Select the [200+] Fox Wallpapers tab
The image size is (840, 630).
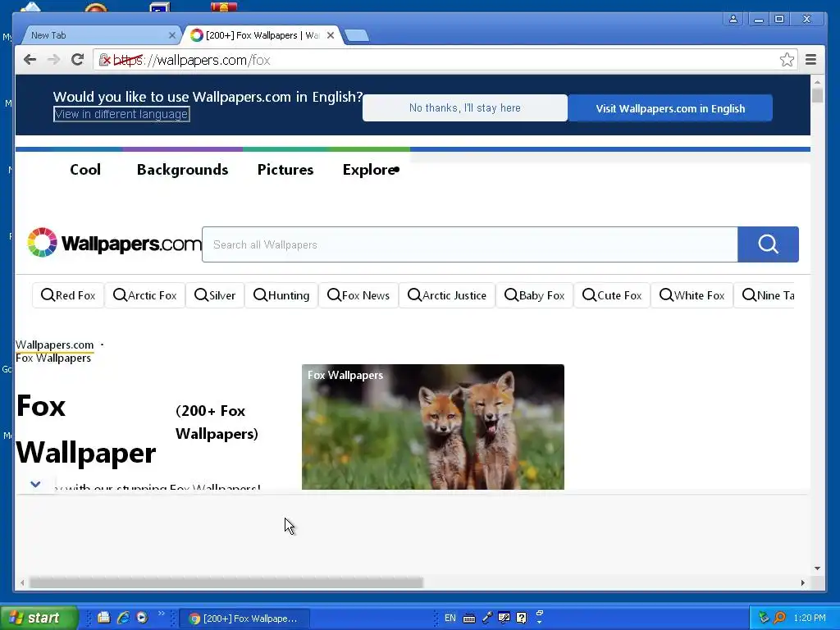click(262, 35)
